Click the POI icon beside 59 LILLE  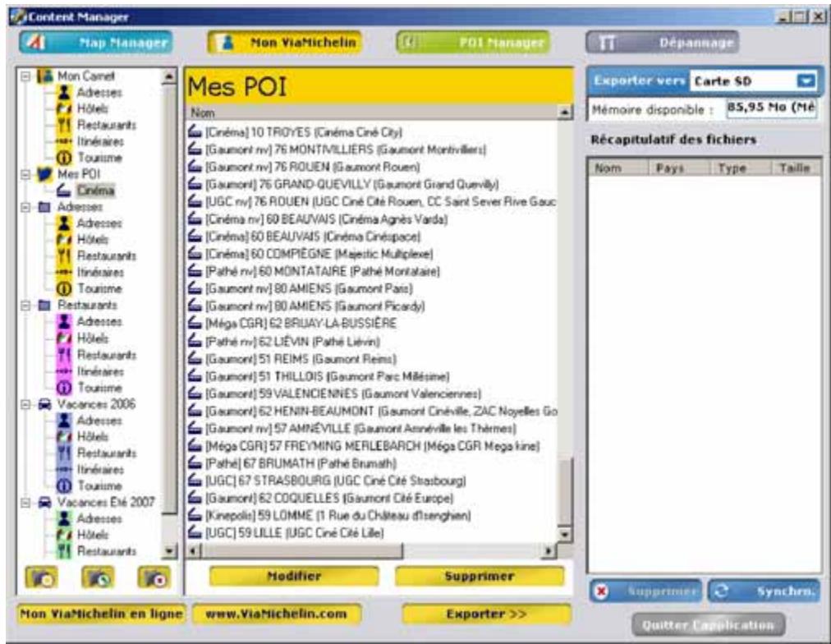[x=195, y=532]
